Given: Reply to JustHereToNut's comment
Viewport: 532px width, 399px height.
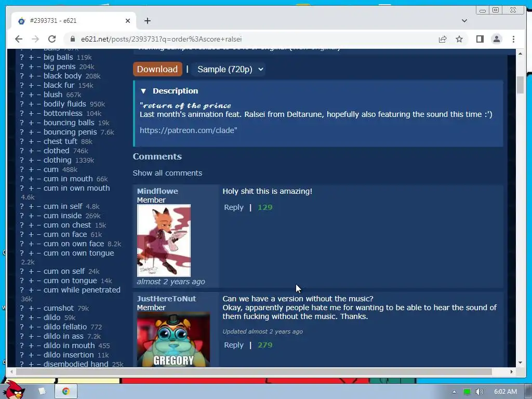Looking at the screenshot, I should 234,345.
